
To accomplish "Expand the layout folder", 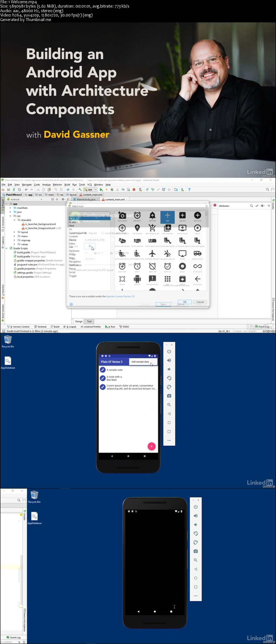I will [x=15, y=232].
